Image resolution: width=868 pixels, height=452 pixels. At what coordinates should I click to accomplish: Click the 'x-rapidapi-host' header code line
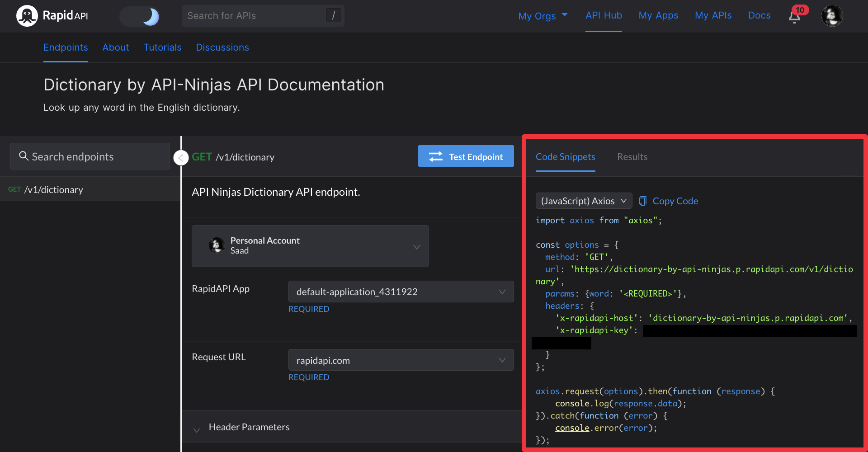[x=703, y=318]
